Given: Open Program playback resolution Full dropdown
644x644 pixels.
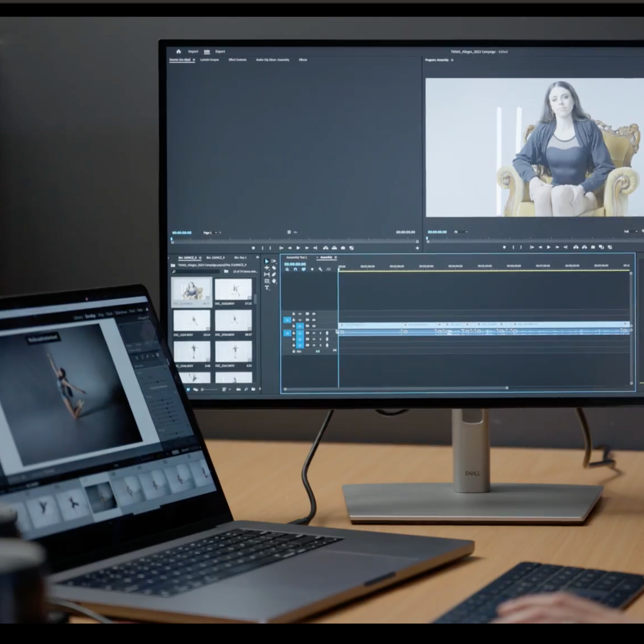Looking at the screenshot, I should (631, 232).
